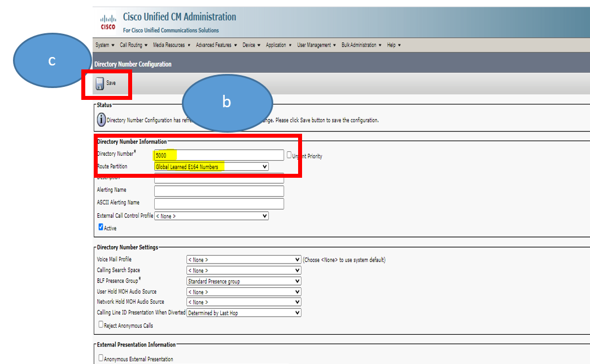Enable Reject Anonymous Calls checkbox
The height and width of the screenshot is (364, 590).
(x=101, y=324)
